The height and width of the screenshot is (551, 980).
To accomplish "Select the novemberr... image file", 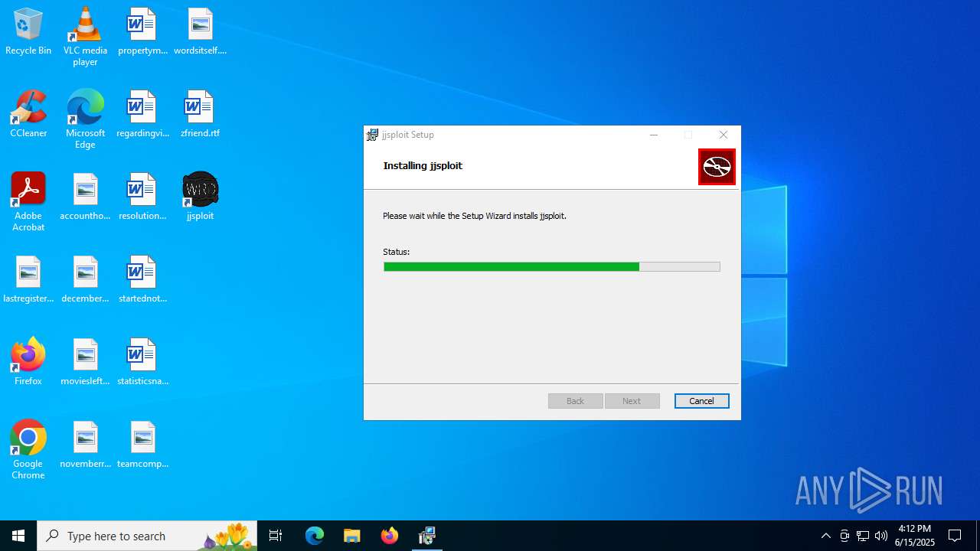I will (x=85, y=445).
